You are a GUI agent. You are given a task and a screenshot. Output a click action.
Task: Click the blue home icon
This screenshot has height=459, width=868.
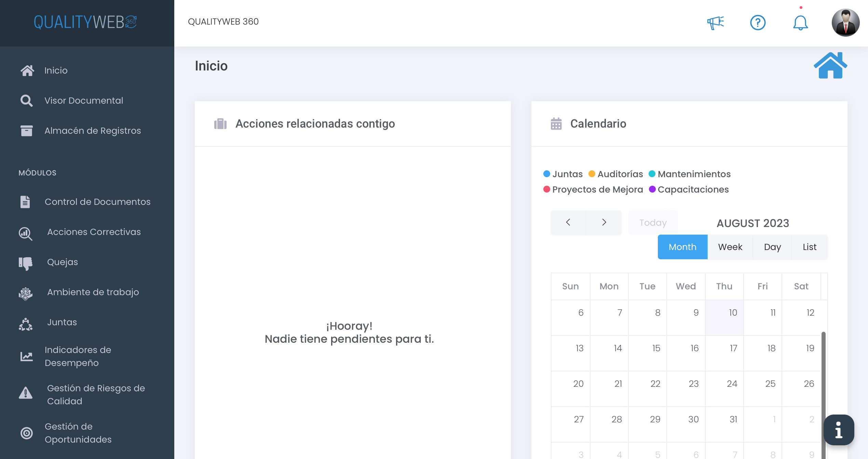click(830, 65)
